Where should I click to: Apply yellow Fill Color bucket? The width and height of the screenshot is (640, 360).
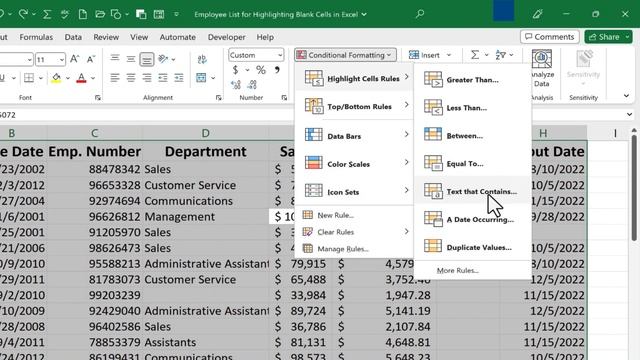[56, 78]
